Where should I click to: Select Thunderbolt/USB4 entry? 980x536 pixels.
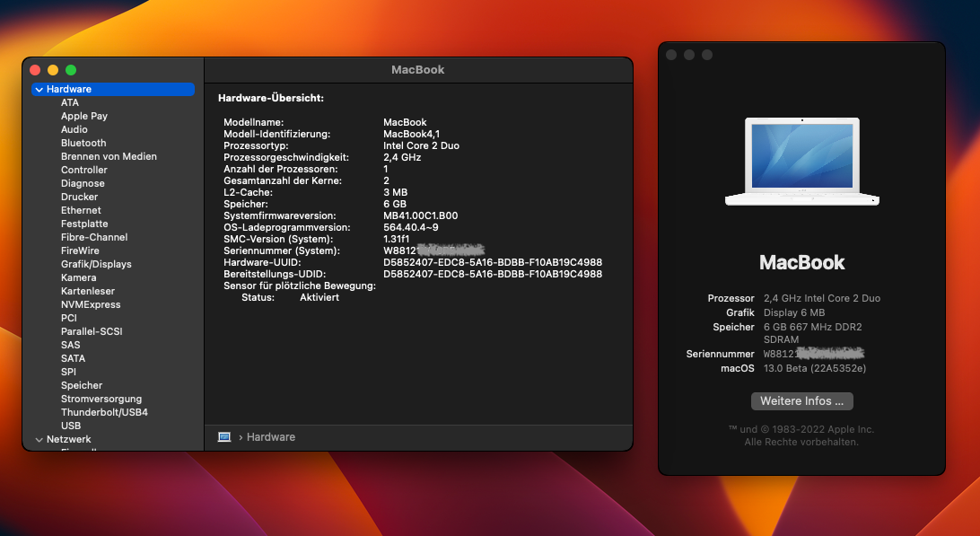click(x=104, y=412)
